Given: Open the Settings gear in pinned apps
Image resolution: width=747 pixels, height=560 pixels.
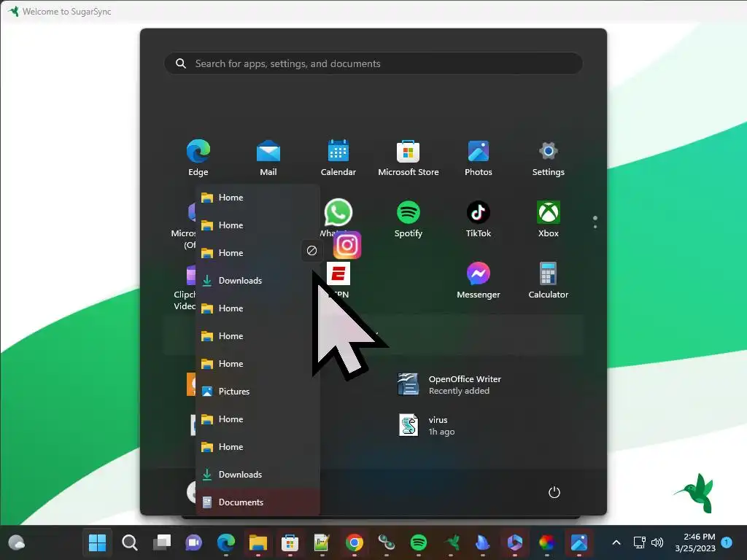Looking at the screenshot, I should pyautogui.click(x=549, y=157).
